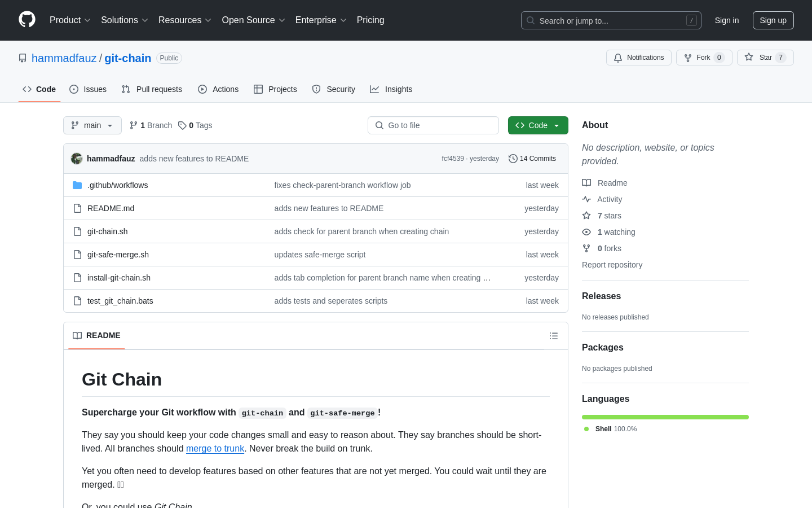Screen dimensions: 812x508
Task: Expand the Open Source menu
Action: (x=253, y=20)
